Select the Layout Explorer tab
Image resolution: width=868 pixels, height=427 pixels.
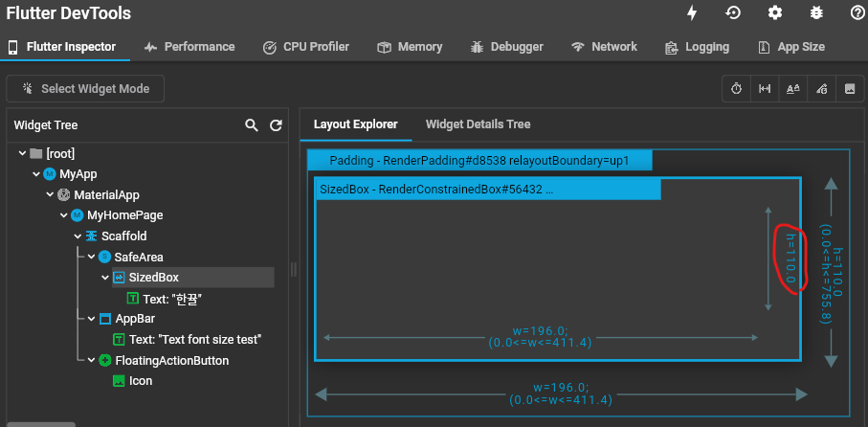[355, 124]
